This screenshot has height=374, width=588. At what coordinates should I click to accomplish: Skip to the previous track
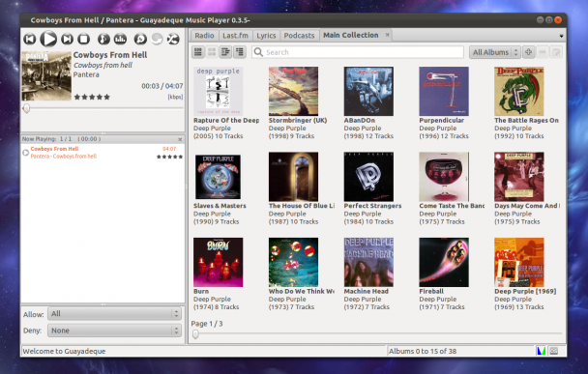coord(30,39)
